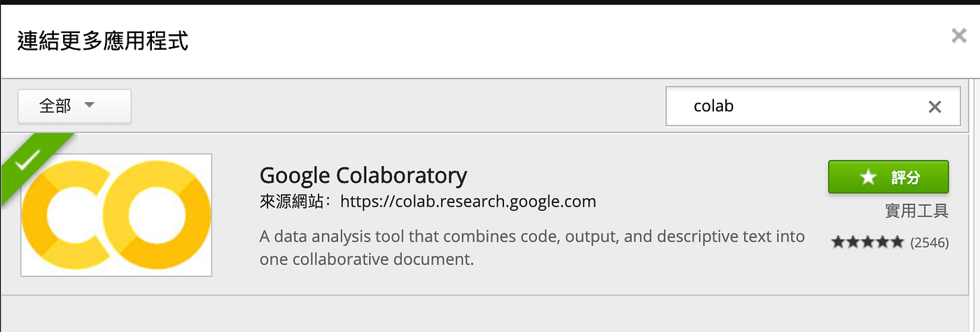Screen dimensions: 980x332
Task: Click the app description text
Action: (x=532, y=247)
